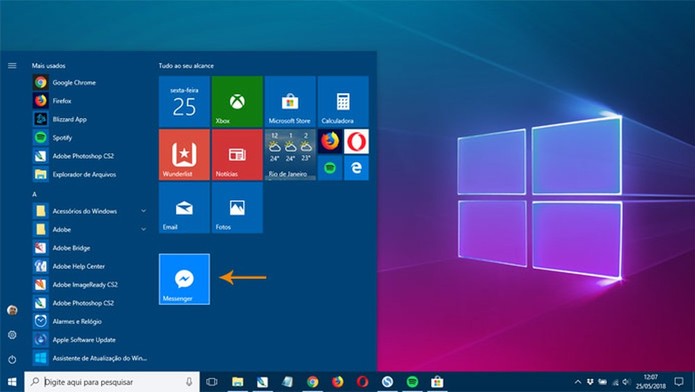The image size is (695, 392).
Task: Open the Rio de Janeiro weather tile
Action: (x=290, y=155)
